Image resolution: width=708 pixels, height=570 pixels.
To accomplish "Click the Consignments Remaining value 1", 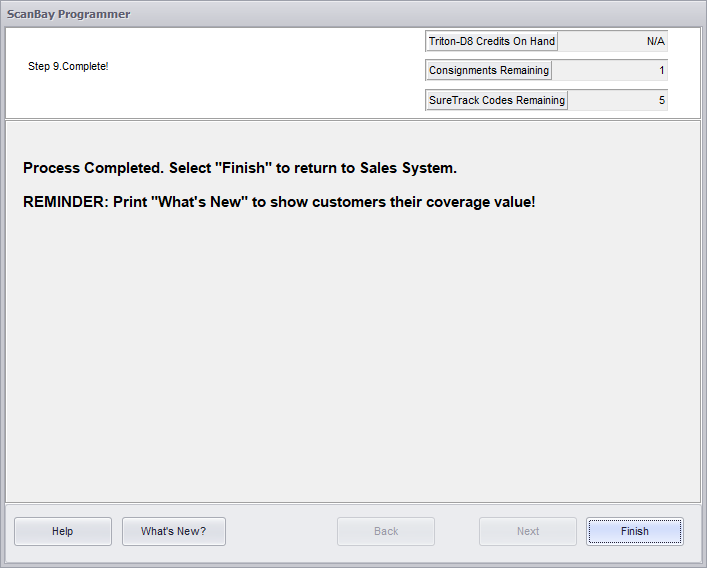I will coord(609,70).
